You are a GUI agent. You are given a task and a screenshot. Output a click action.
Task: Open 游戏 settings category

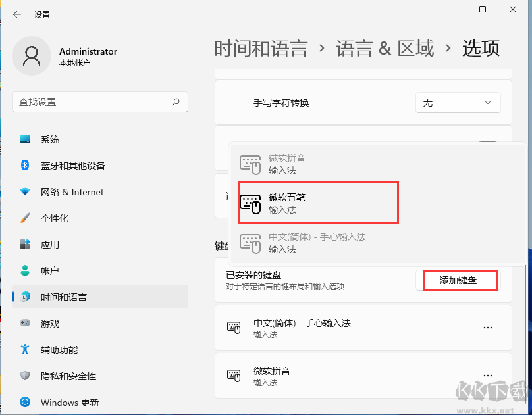(100, 323)
